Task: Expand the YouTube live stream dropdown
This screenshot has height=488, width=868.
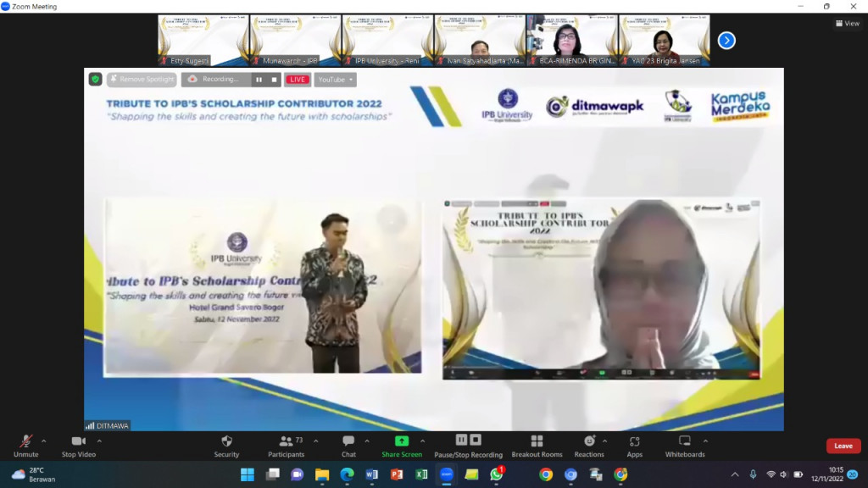Action: click(x=335, y=80)
